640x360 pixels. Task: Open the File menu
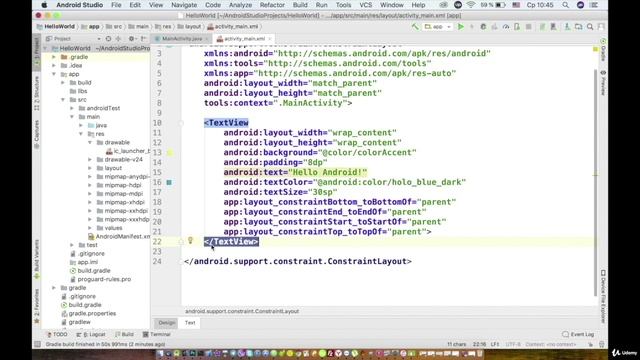coord(116,5)
